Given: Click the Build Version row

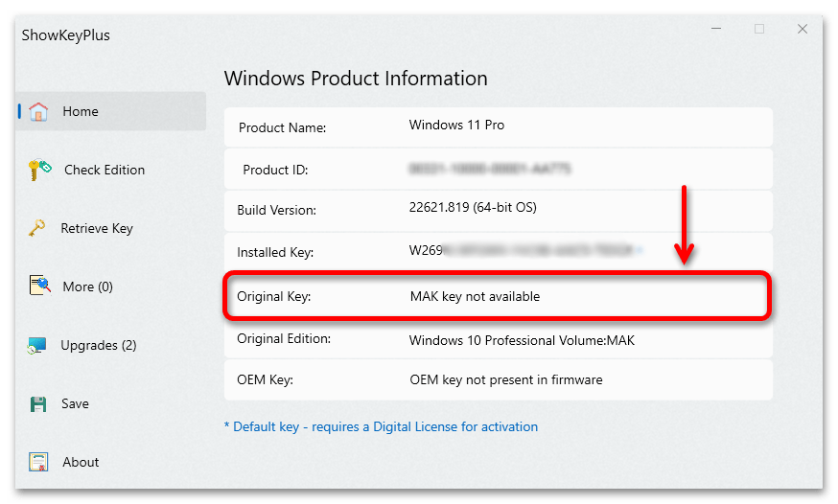Looking at the screenshot, I should click(x=498, y=209).
